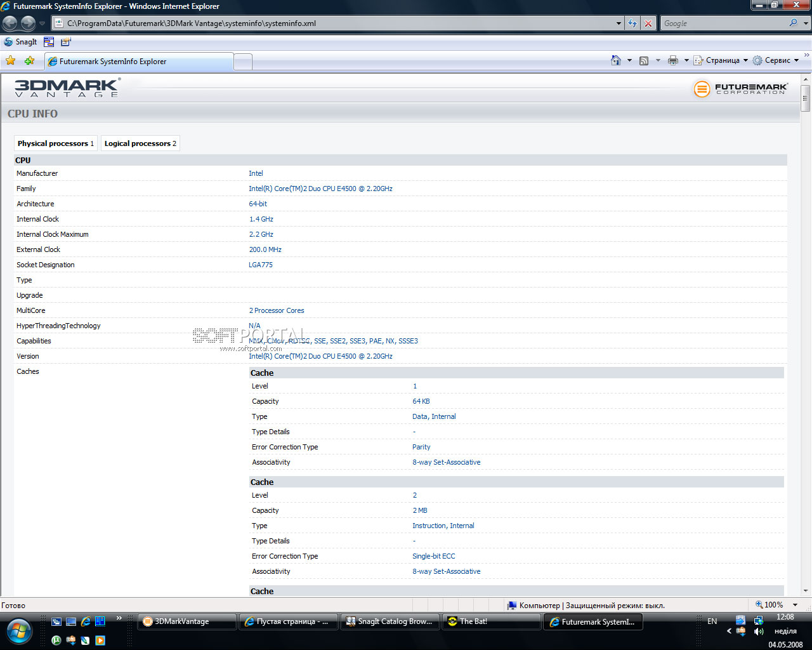812x650 pixels.
Task: Click the Data, Internal cache type value
Action: coord(434,416)
